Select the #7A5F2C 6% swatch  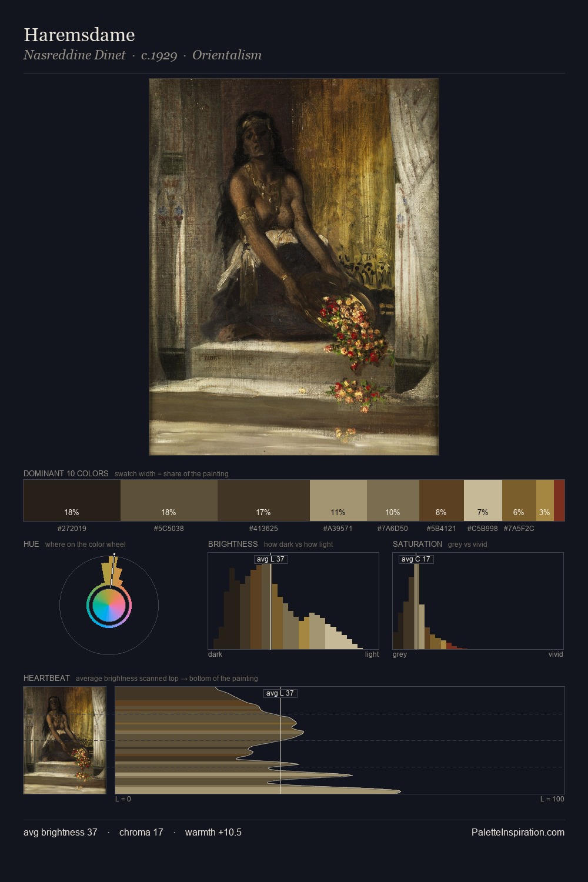click(x=519, y=500)
